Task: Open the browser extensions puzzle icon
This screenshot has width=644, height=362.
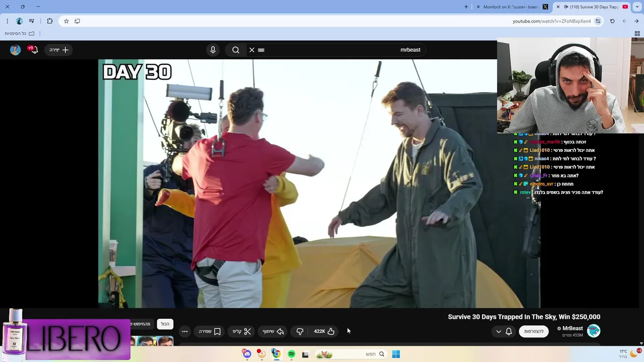Action: tap(49, 21)
